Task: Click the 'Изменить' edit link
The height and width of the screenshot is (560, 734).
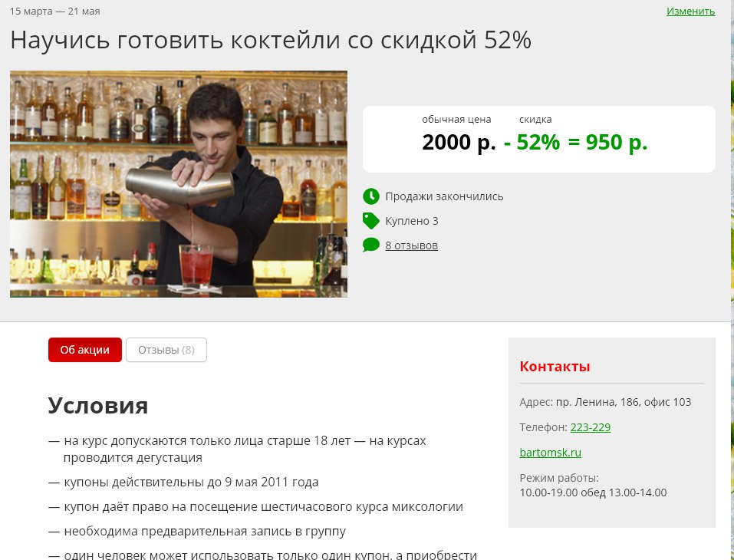Action: [x=690, y=12]
